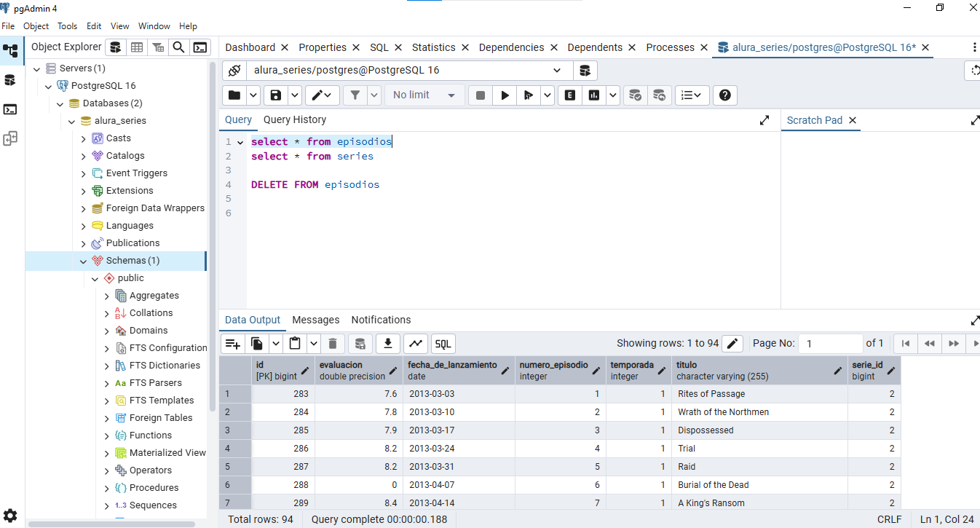Click the Filtered Rows icon in Object Explorer
The width and height of the screenshot is (980, 528).
coord(157,47)
